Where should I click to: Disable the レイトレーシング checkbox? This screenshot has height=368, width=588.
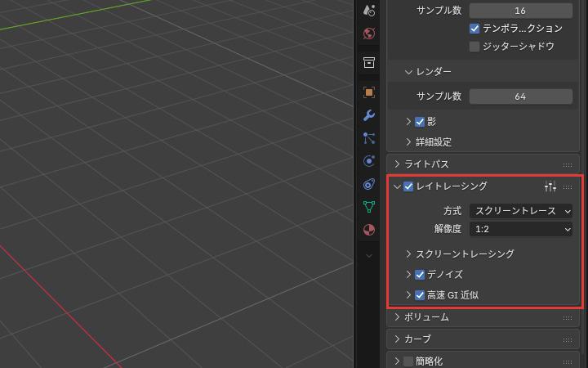(x=408, y=186)
